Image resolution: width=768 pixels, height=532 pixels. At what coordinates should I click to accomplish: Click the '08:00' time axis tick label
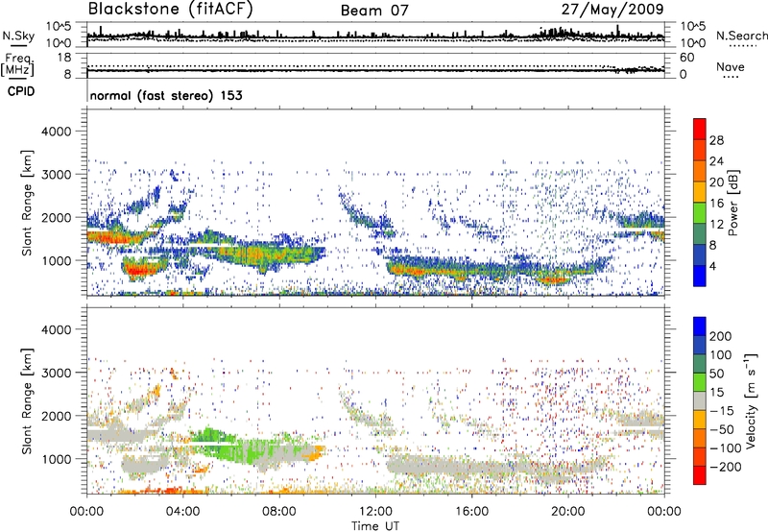click(279, 512)
